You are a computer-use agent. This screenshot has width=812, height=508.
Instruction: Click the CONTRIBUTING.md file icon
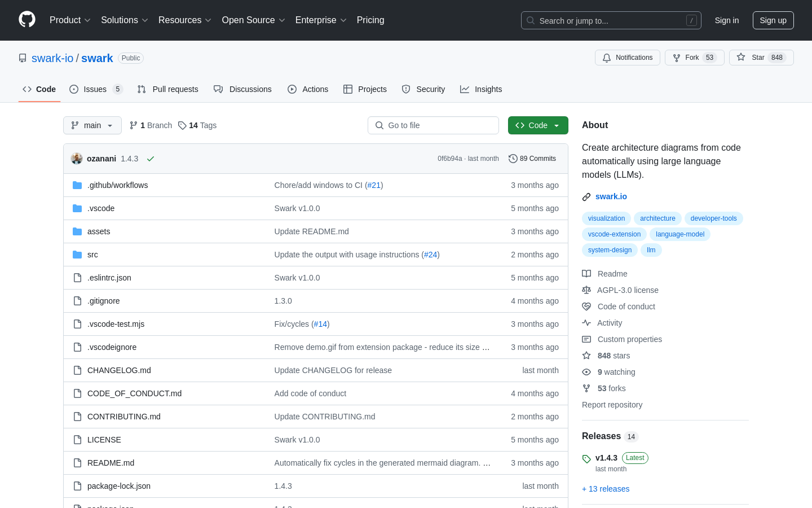point(77,417)
